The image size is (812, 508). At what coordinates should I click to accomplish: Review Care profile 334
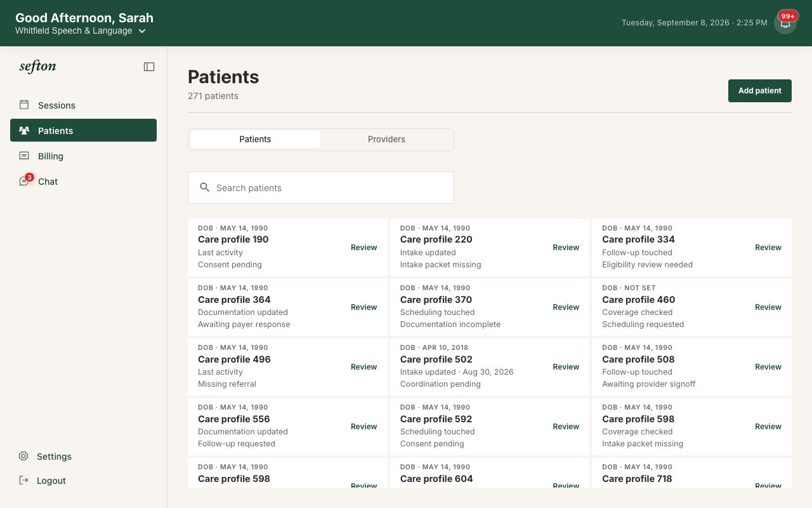[768, 248]
